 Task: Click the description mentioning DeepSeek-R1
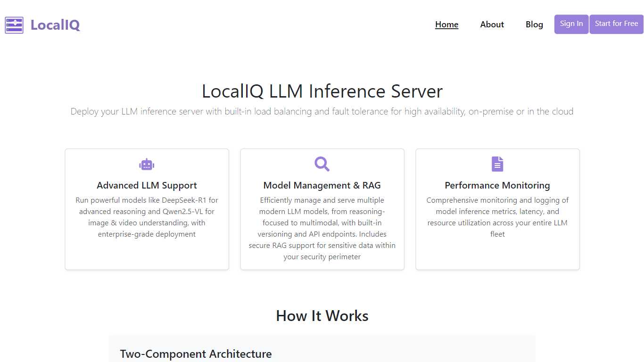click(x=147, y=217)
